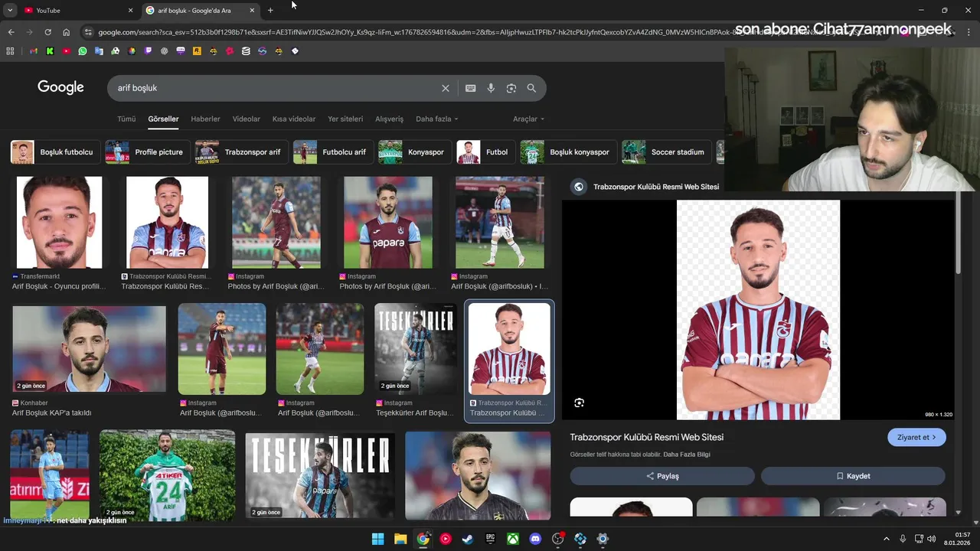This screenshot has height=551, width=980.
Task: Switch to the Haberler tab
Action: click(205, 119)
